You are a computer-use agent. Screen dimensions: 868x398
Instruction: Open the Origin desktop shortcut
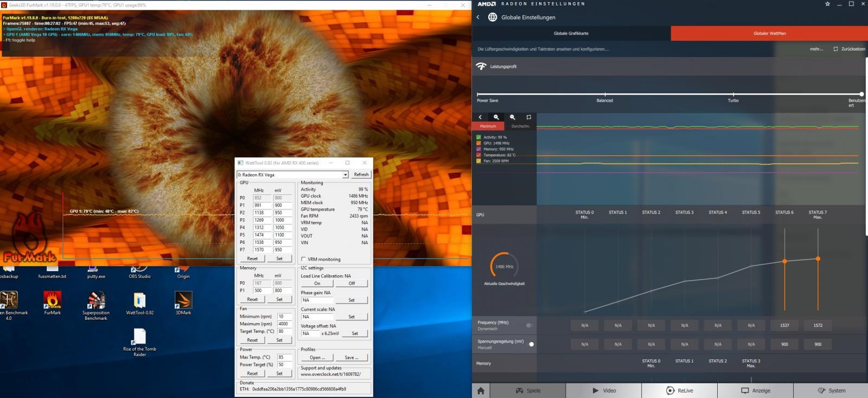(183, 271)
